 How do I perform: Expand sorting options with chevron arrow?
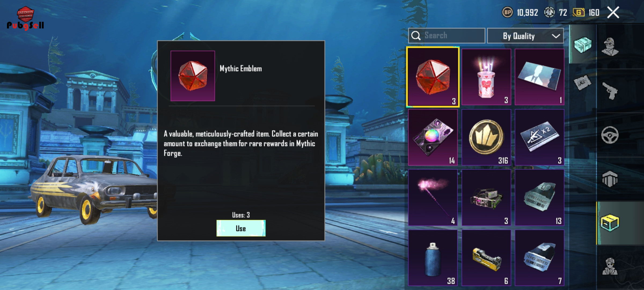(x=556, y=36)
